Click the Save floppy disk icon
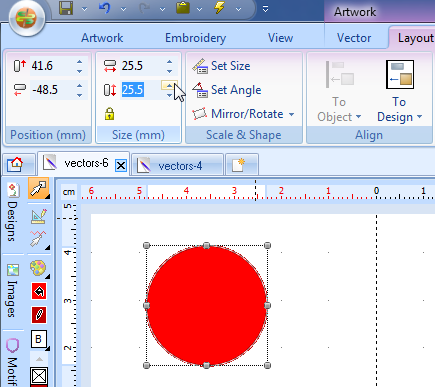 66,8
